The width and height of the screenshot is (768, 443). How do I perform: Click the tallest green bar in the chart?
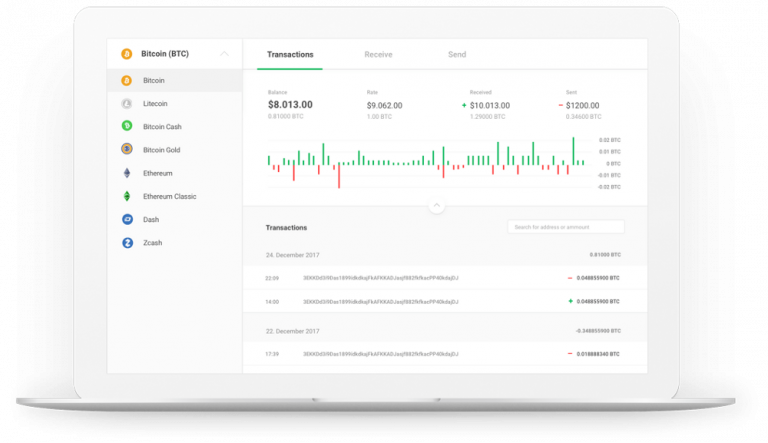click(573, 150)
